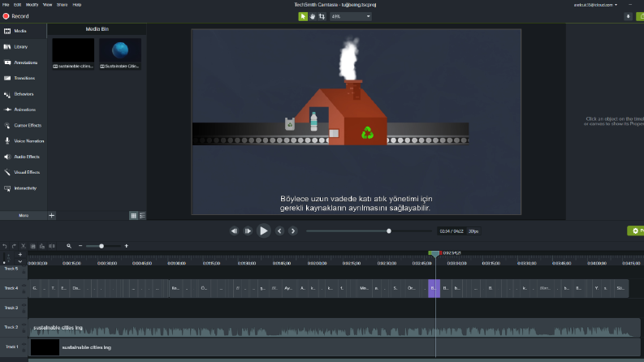
Task: Switch Media Bin to list details view
Action: pos(142,215)
